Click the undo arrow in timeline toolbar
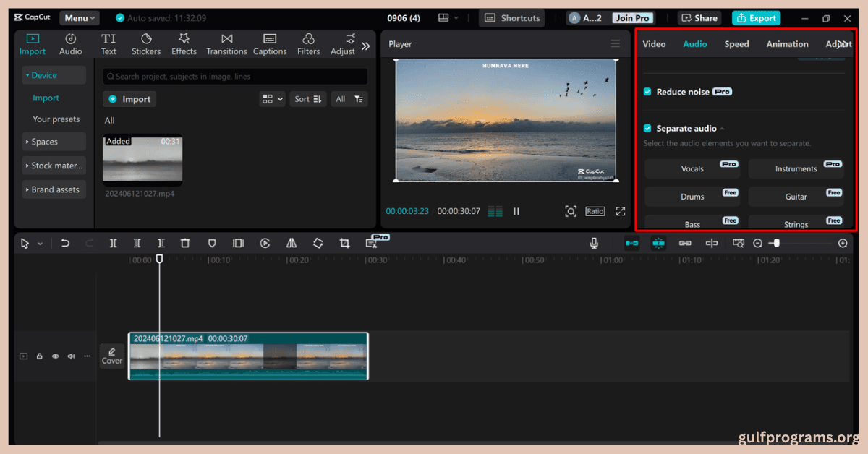The width and height of the screenshot is (868, 454). point(65,244)
